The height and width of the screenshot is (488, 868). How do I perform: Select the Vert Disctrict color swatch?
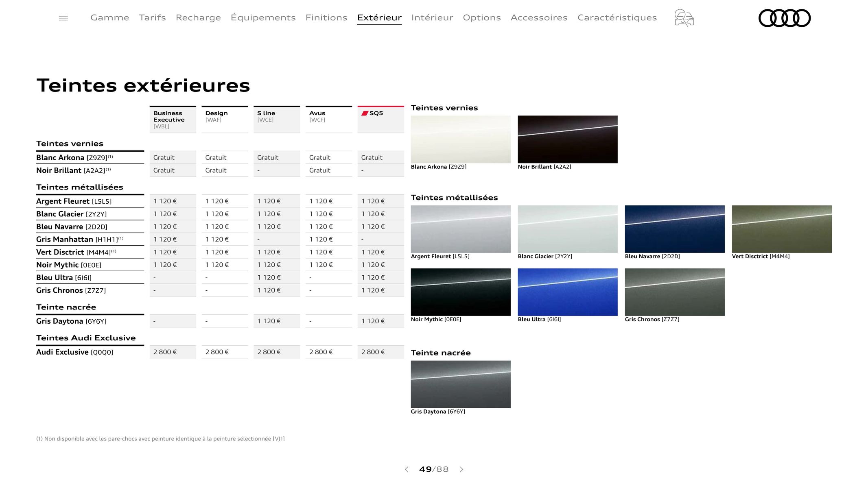click(782, 229)
